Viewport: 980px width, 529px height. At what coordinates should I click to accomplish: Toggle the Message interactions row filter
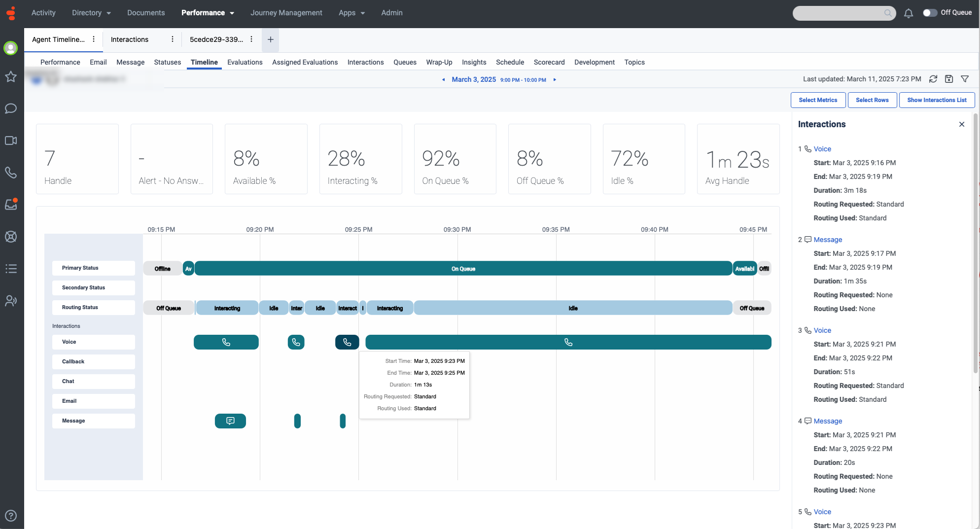tap(93, 421)
